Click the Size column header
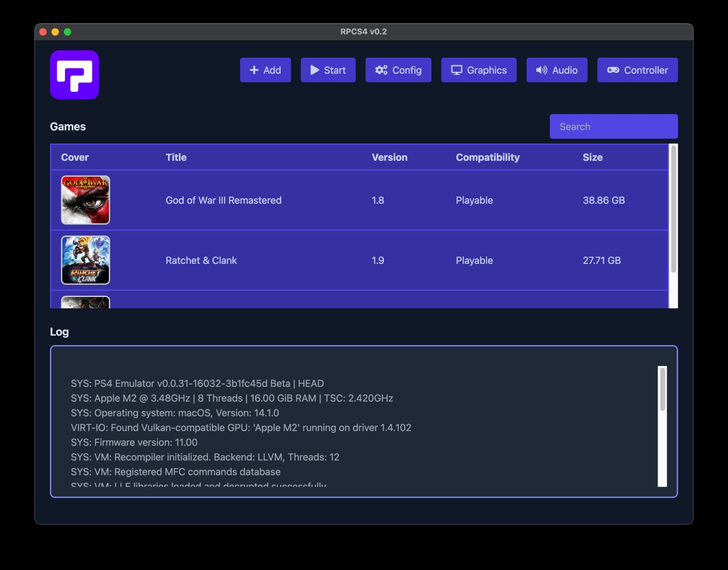The height and width of the screenshot is (570, 728). (593, 157)
